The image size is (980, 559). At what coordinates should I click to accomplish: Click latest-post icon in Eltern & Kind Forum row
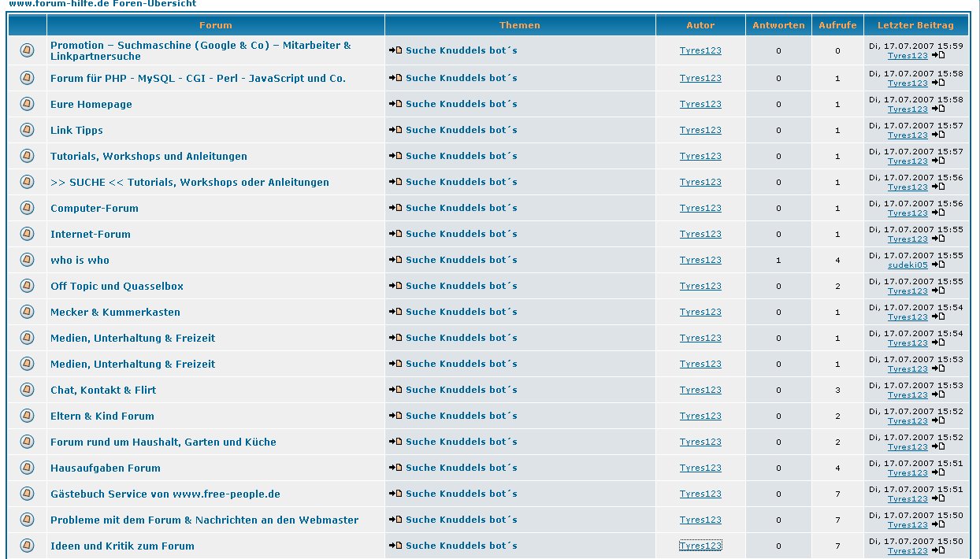point(937,421)
